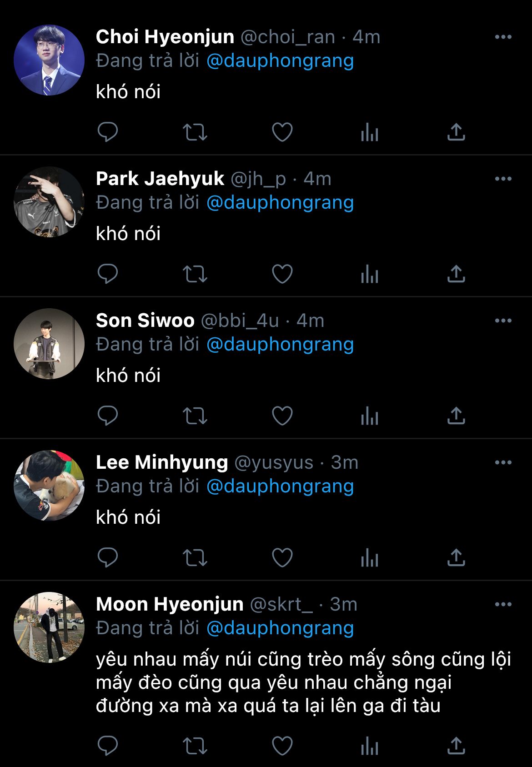The width and height of the screenshot is (532, 767).
Task: Like Choi Hyeonjun's reply
Action: (282, 132)
